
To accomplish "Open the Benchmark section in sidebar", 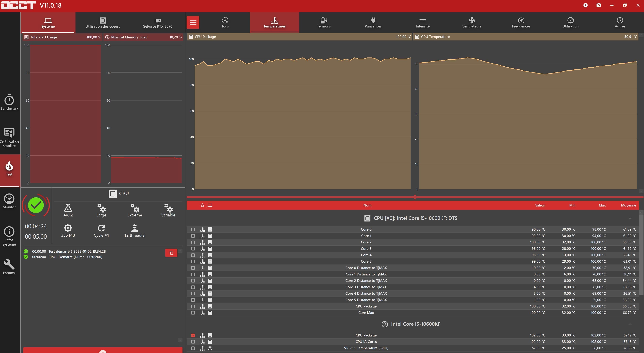I will [9, 102].
